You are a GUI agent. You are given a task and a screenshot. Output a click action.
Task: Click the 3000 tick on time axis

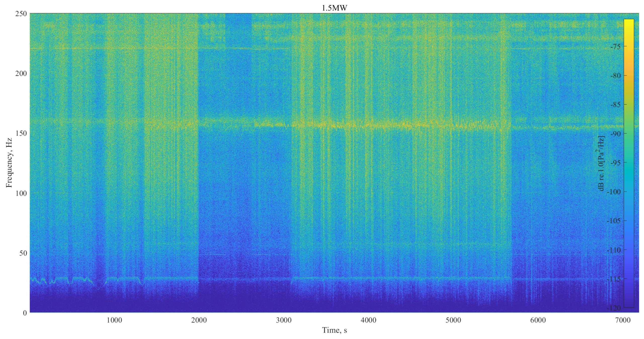(x=284, y=320)
